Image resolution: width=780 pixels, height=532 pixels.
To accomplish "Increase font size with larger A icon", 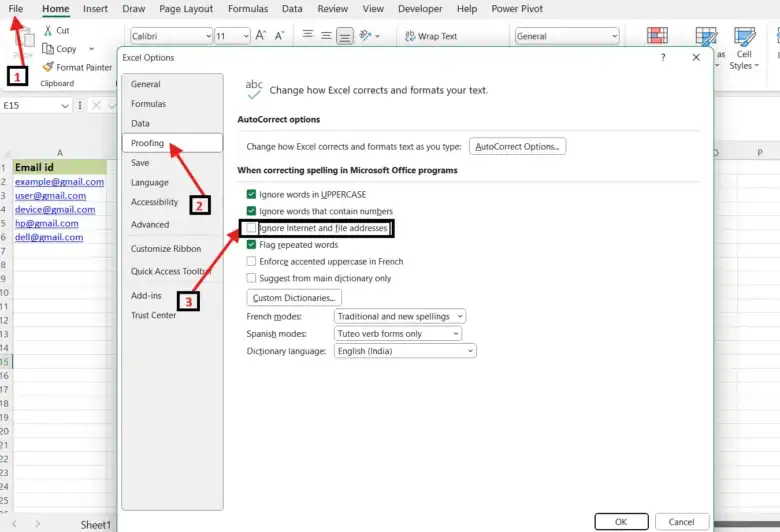I will (x=261, y=35).
